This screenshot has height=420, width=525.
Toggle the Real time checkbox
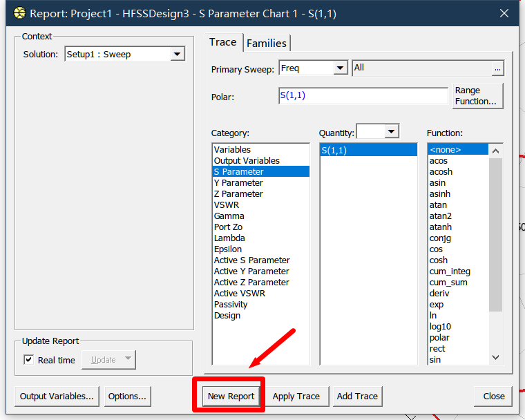pyautogui.click(x=29, y=360)
